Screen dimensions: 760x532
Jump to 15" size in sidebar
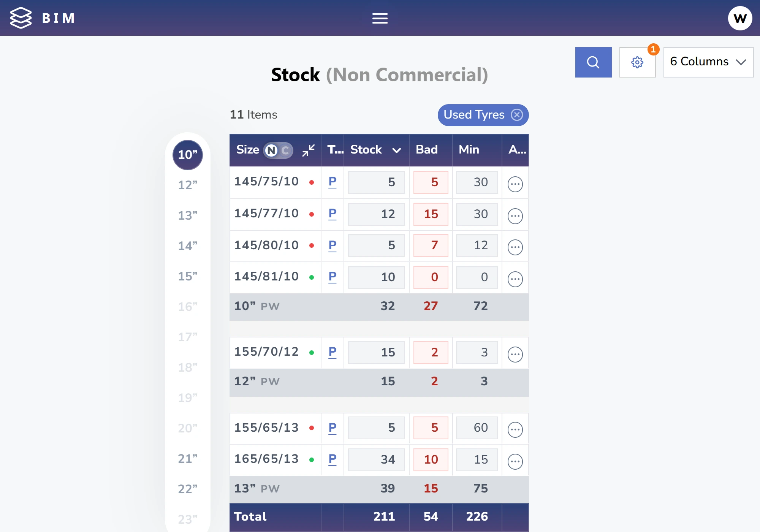[x=188, y=276]
